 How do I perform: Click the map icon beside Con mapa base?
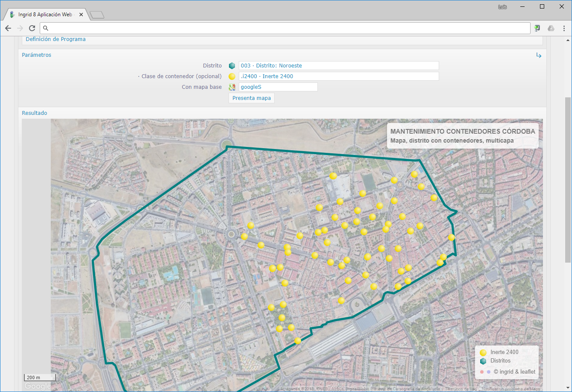tap(232, 87)
